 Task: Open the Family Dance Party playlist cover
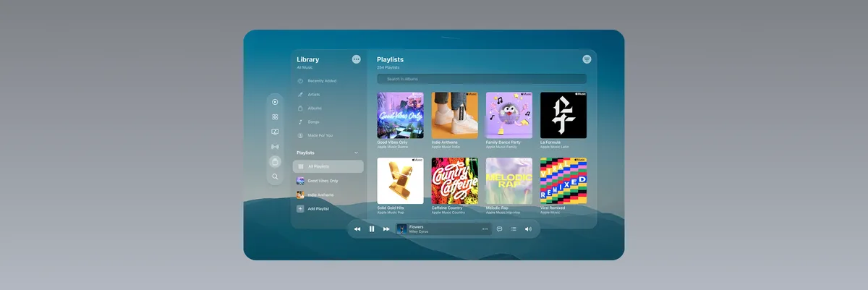tap(509, 115)
